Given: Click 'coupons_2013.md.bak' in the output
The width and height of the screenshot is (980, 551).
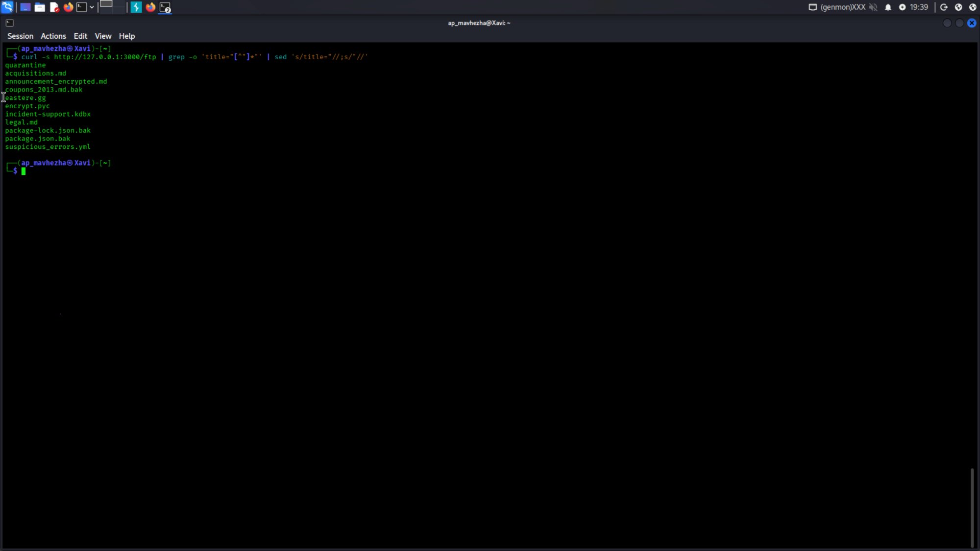Looking at the screenshot, I should [x=44, y=90].
